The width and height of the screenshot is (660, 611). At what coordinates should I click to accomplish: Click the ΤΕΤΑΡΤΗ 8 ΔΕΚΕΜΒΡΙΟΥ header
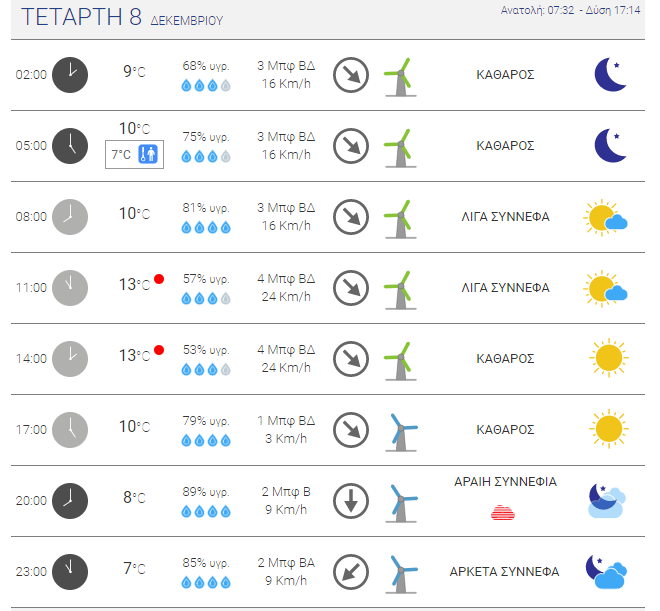point(122,17)
